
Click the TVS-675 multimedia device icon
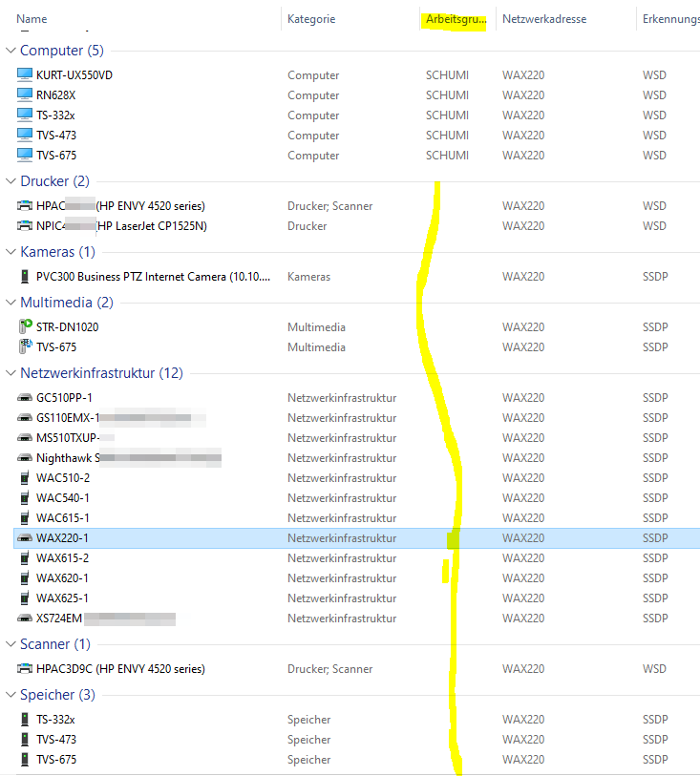[x=25, y=346]
